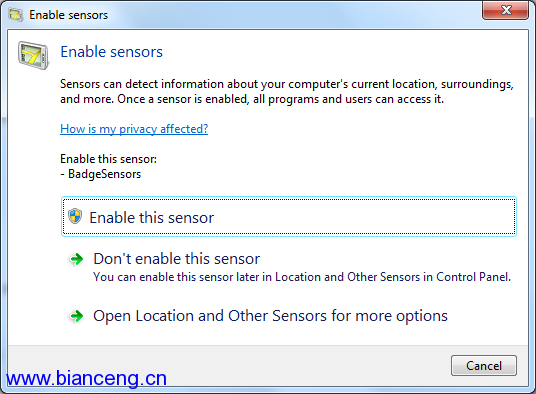Click the UAC shield icon

[x=75, y=216]
